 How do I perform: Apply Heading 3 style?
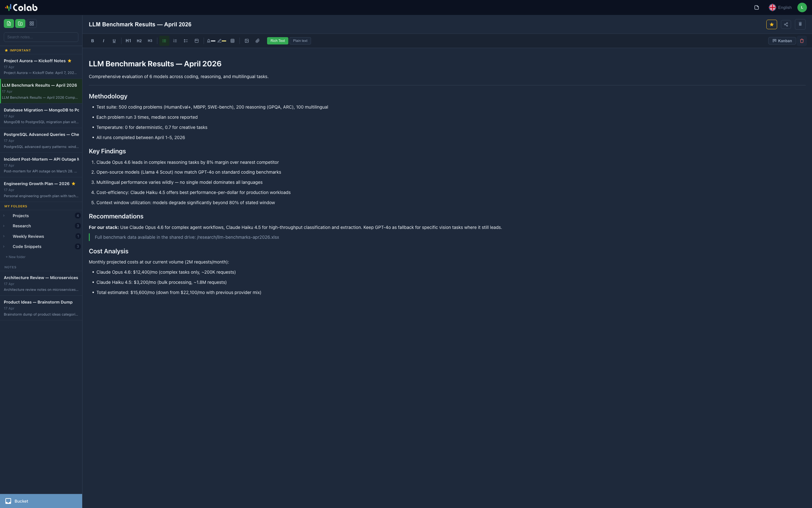click(x=150, y=41)
